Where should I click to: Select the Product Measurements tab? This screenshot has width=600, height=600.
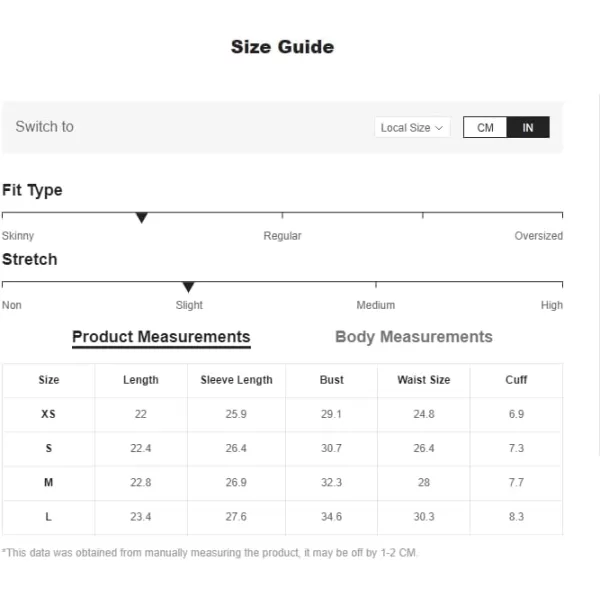tap(161, 338)
